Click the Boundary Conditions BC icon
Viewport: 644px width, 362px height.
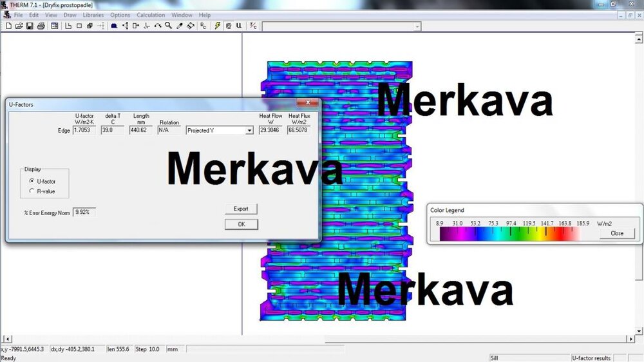pyautogui.click(x=204, y=26)
